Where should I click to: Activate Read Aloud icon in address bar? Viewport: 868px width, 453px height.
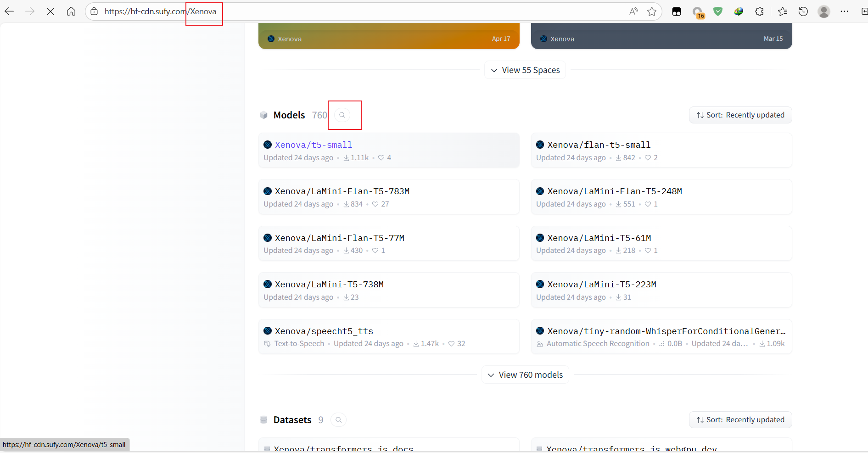633,11
